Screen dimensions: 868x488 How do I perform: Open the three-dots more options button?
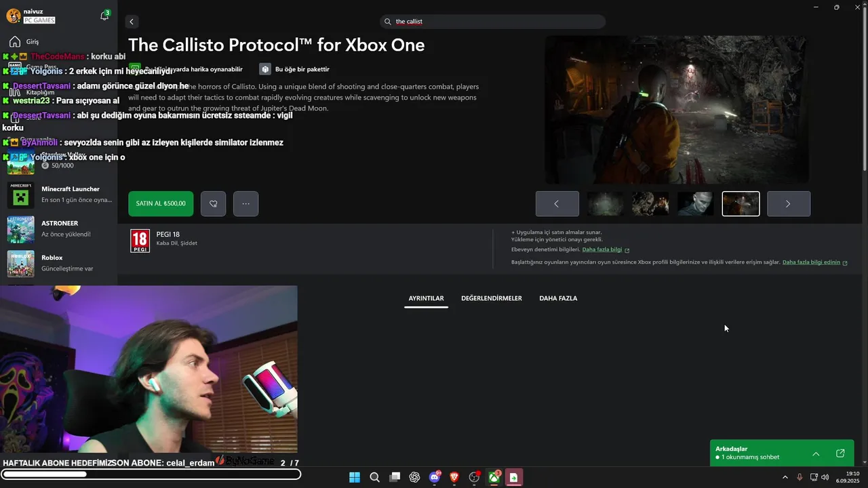pos(245,203)
